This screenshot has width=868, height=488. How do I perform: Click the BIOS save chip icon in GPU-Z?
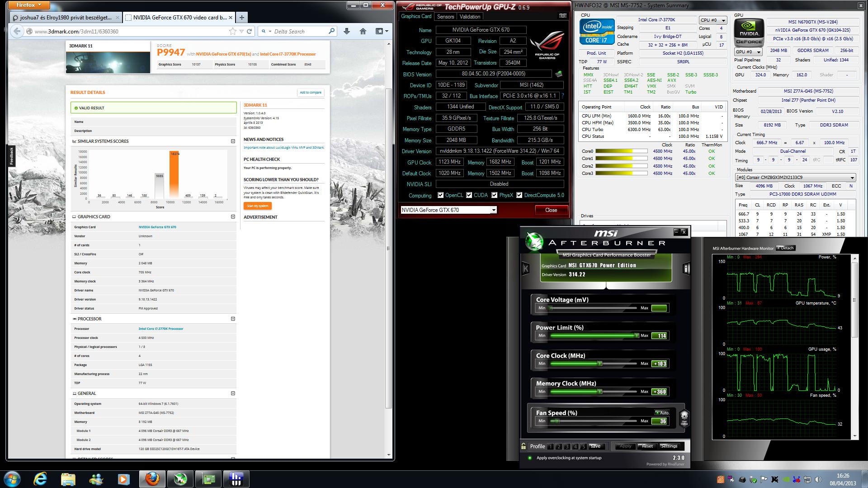[559, 74]
